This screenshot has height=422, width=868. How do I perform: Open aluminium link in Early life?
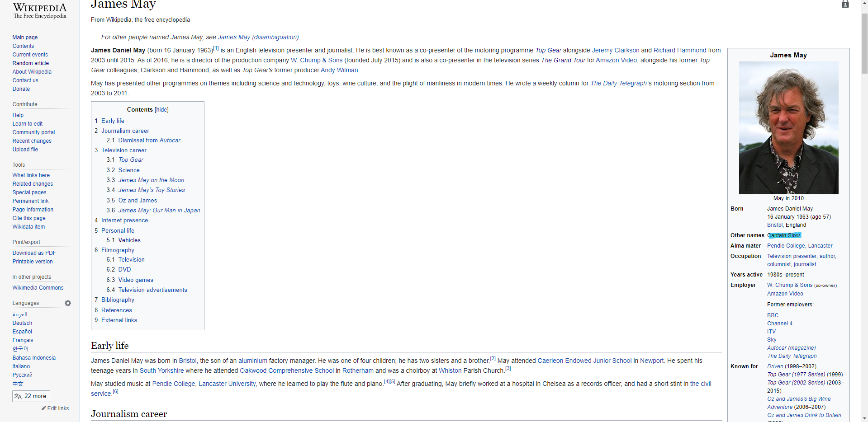253,361
